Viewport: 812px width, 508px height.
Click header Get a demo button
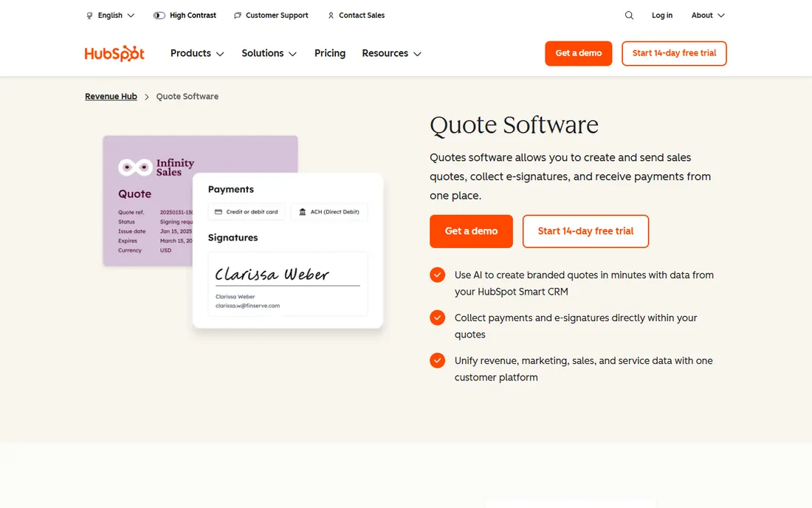tap(579, 53)
